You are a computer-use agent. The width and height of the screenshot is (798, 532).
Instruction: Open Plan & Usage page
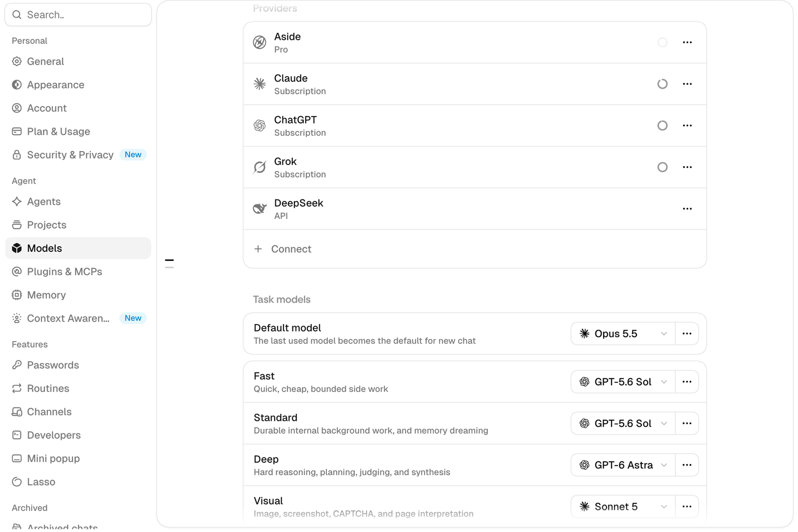78,132
